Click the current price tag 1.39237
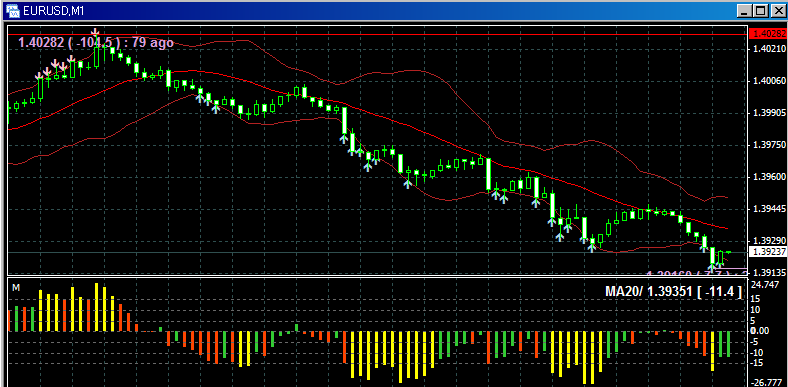This screenshot has width=788, height=387. (x=767, y=252)
